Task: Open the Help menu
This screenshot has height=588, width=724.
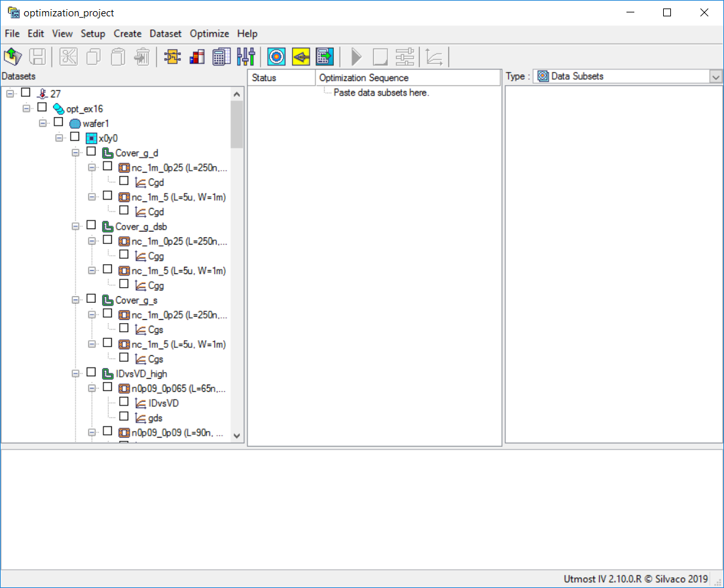Action: pyautogui.click(x=247, y=33)
